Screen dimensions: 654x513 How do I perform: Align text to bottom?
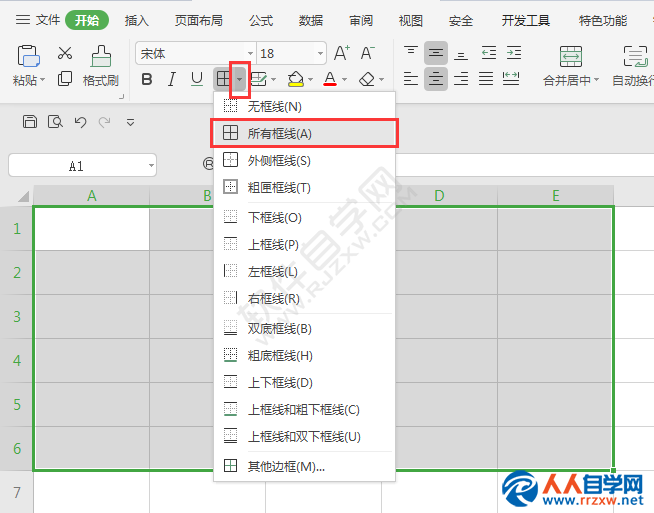(461, 54)
